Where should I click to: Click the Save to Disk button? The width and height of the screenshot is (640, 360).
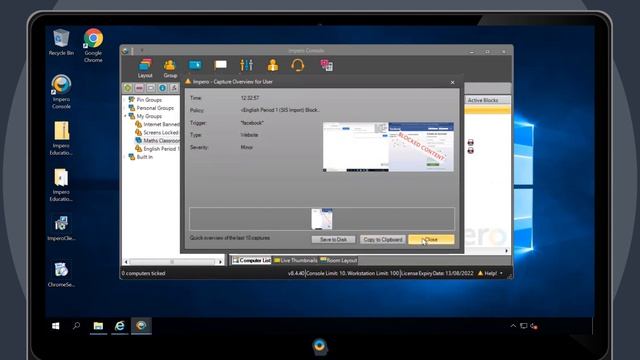[x=333, y=240]
